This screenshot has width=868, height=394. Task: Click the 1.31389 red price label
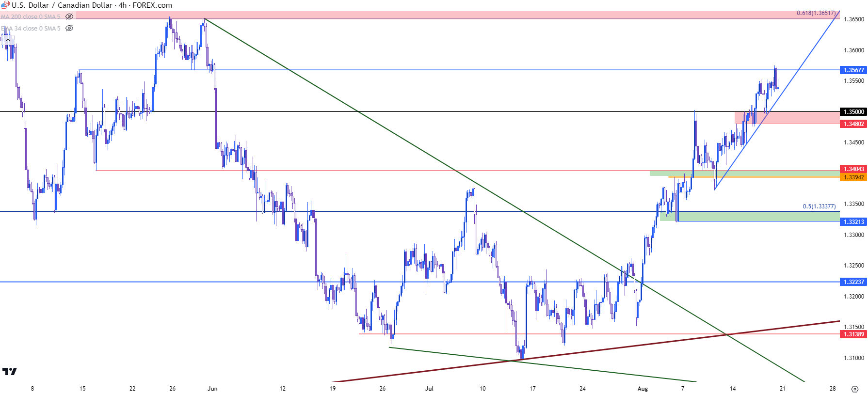point(853,334)
